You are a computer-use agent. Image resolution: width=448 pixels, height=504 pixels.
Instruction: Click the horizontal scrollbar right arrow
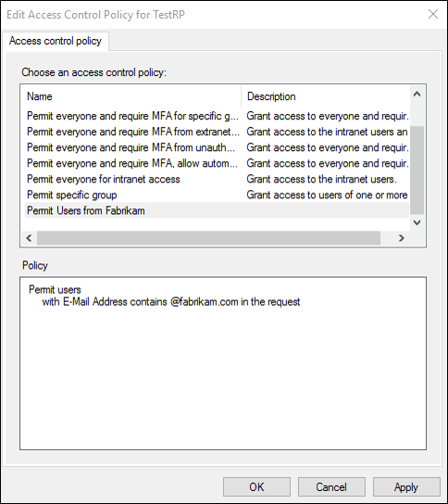402,238
